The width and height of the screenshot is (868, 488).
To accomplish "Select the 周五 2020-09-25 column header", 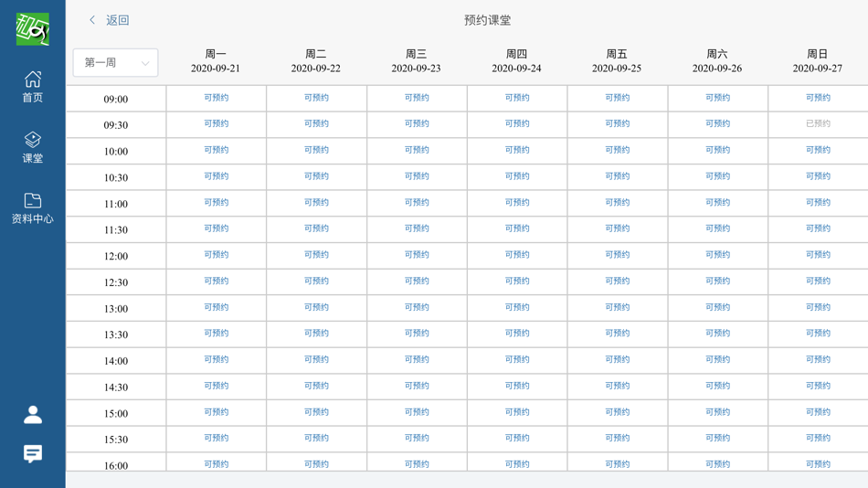I will click(x=617, y=61).
